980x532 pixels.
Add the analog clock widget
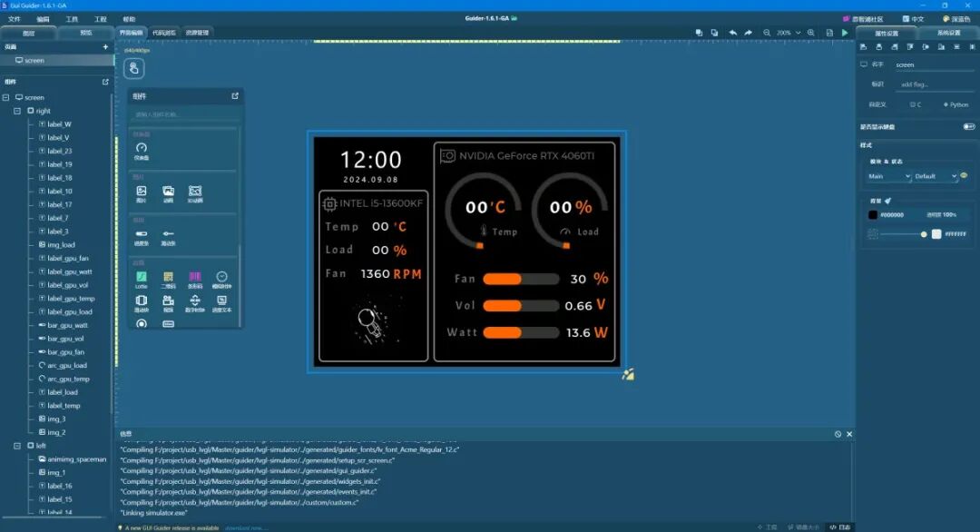(222, 280)
